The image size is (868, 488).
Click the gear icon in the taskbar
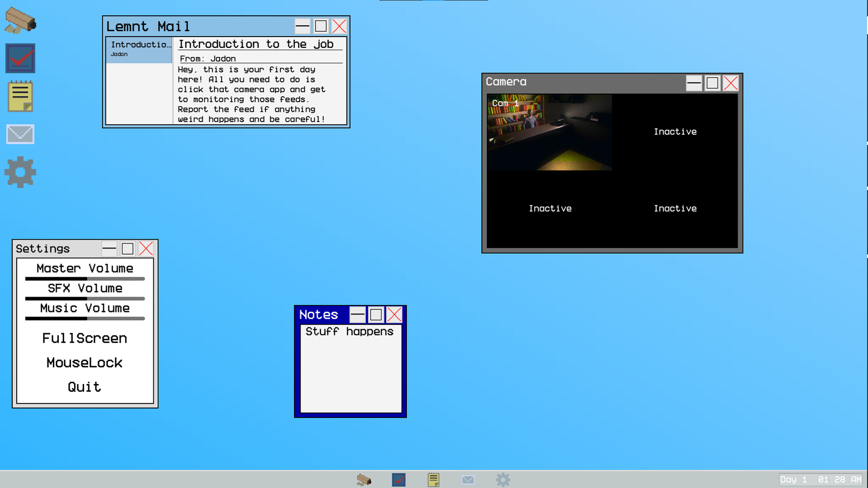pyautogui.click(x=503, y=479)
